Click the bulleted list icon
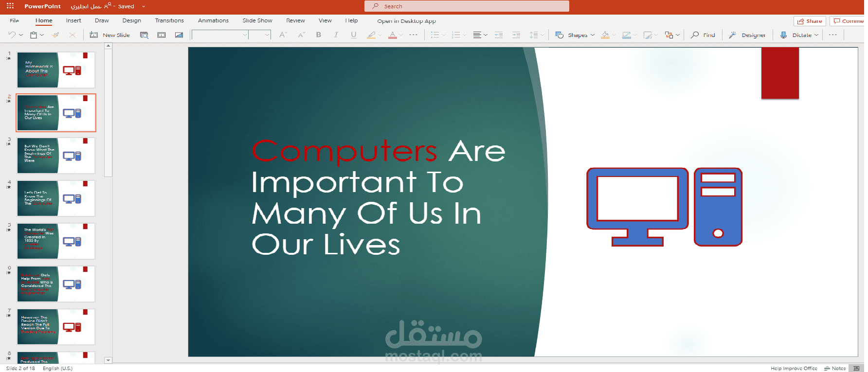Screen dimensions: 868x372 coord(435,35)
